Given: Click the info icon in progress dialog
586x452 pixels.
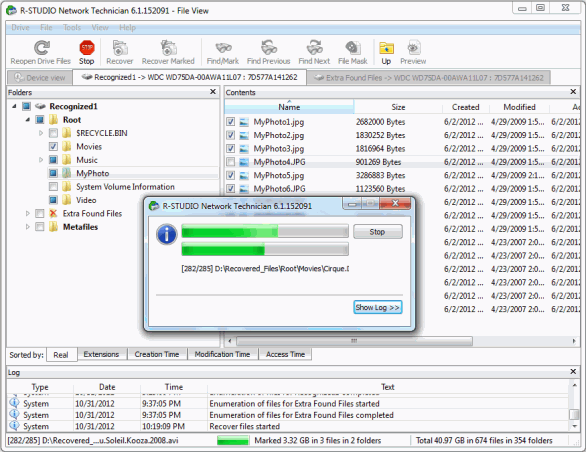Looking at the screenshot, I should tap(167, 235).
